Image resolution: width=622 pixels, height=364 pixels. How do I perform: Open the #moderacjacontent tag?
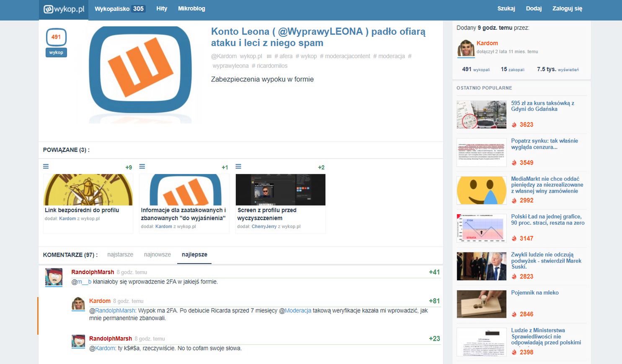coord(345,56)
